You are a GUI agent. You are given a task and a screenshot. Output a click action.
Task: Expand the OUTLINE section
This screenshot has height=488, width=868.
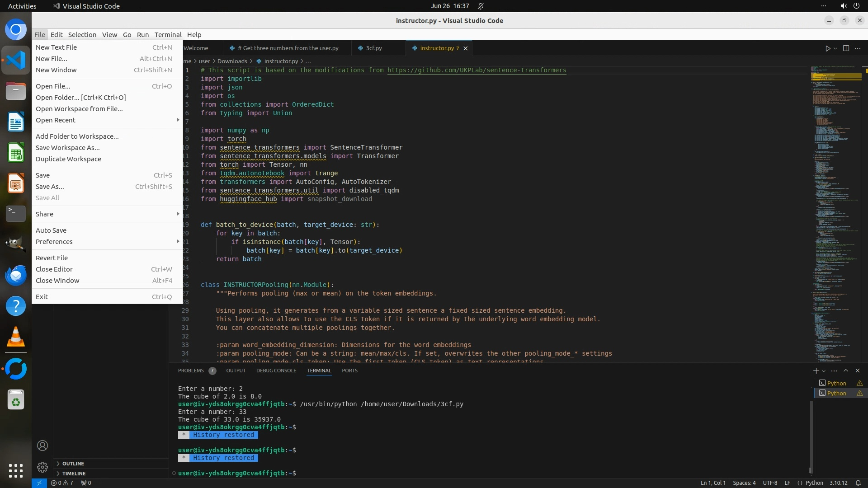point(73,464)
